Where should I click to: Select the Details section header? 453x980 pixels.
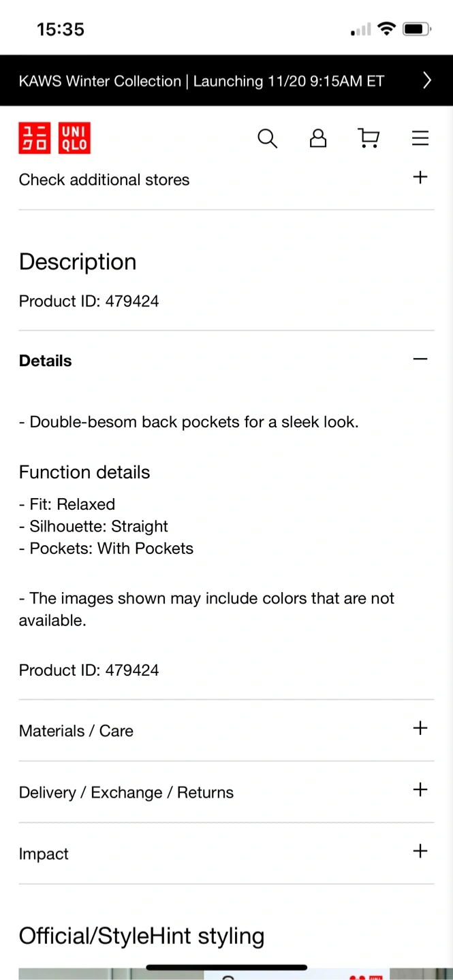(x=46, y=361)
